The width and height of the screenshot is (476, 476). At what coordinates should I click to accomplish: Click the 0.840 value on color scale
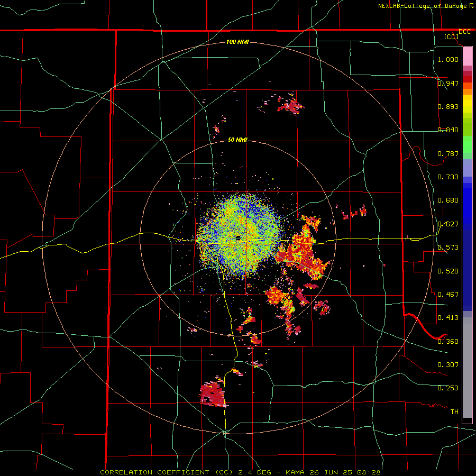coord(448,130)
